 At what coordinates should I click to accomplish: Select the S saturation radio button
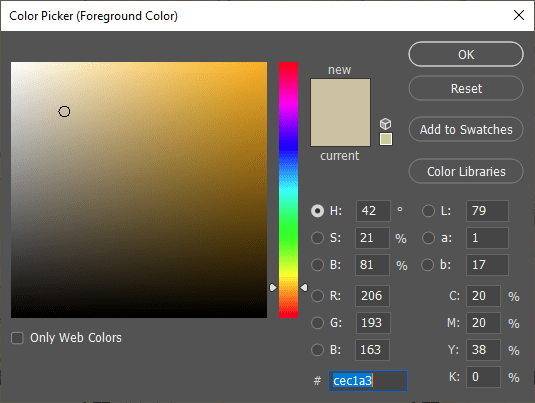click(317, 238)
